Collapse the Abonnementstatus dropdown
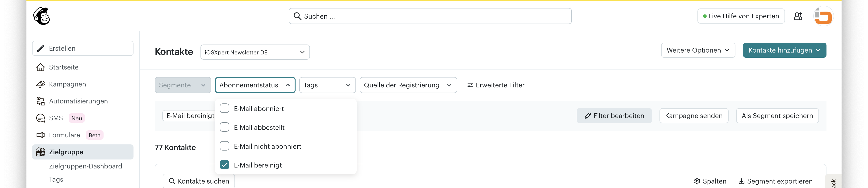The image size is (868, 188). pos(255,85)
